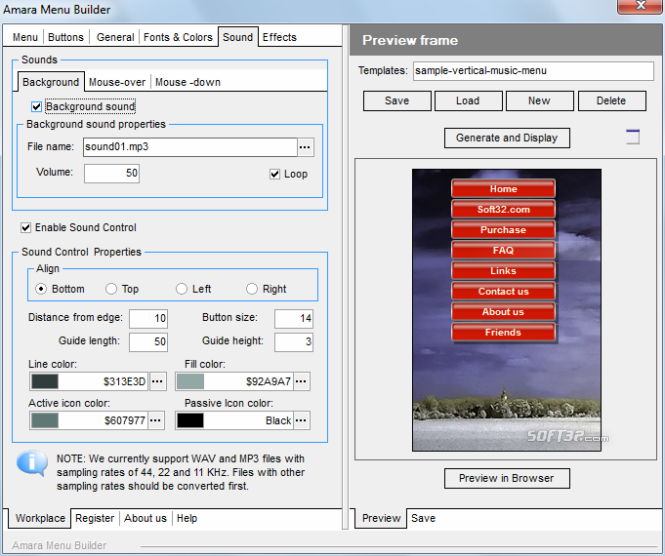Switch to the Menu tab
This screenshot has width=665, height=556.
(25, 37)
